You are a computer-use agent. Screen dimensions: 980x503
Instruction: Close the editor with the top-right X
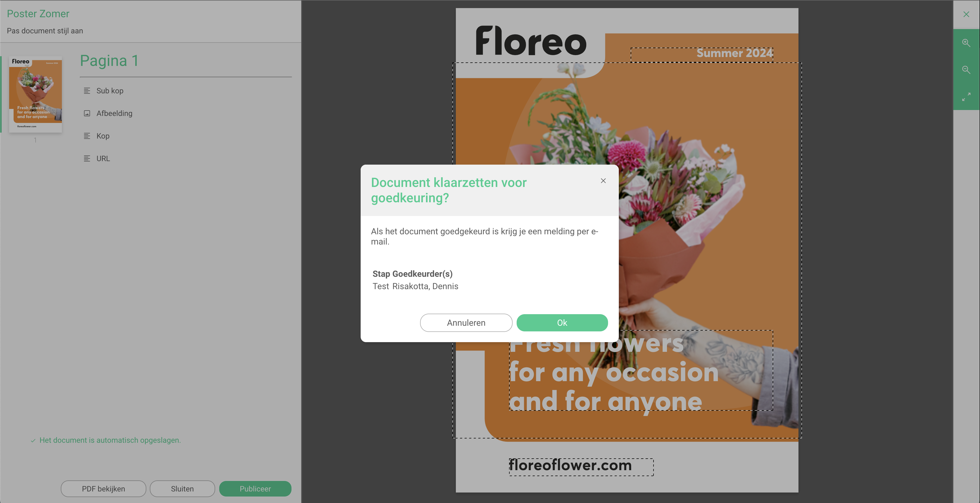966,15
